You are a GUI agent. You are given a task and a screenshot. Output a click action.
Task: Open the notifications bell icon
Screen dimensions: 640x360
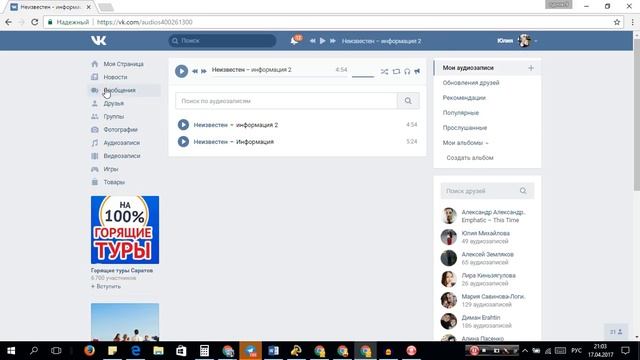294,40
